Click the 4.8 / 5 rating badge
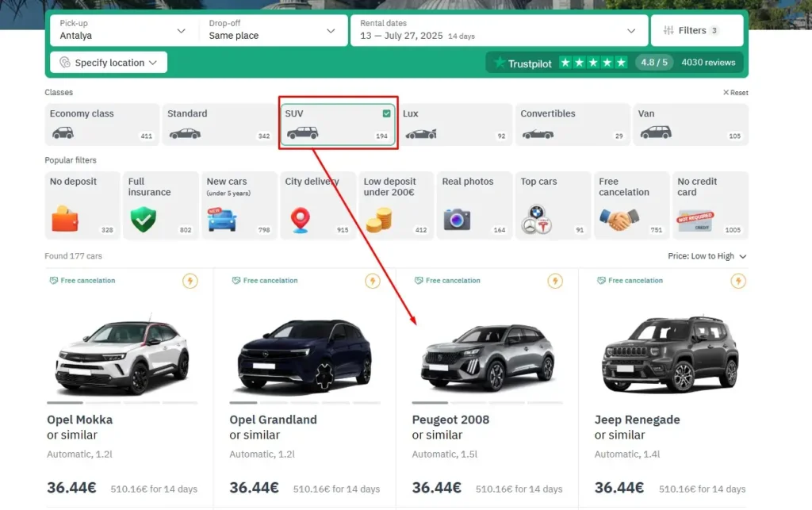The image size is (812, 510). (654, 63)
